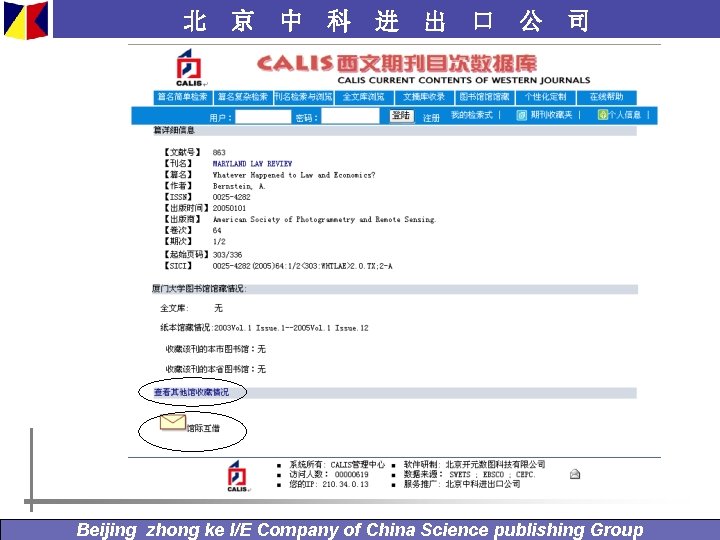Click the SICI code value
Viewport: 720px width, 540px height.
click(303, 266)
